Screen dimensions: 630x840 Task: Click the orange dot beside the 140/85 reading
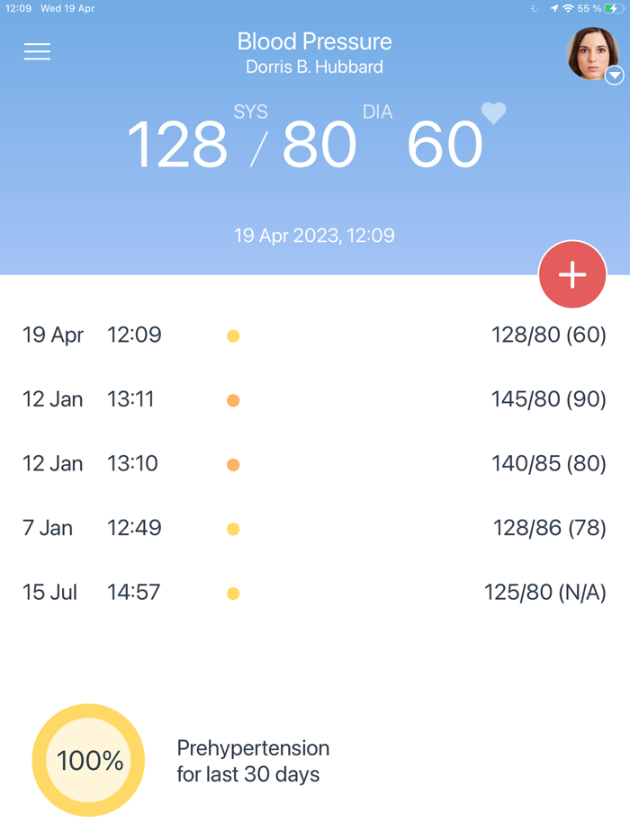(233, 464)
